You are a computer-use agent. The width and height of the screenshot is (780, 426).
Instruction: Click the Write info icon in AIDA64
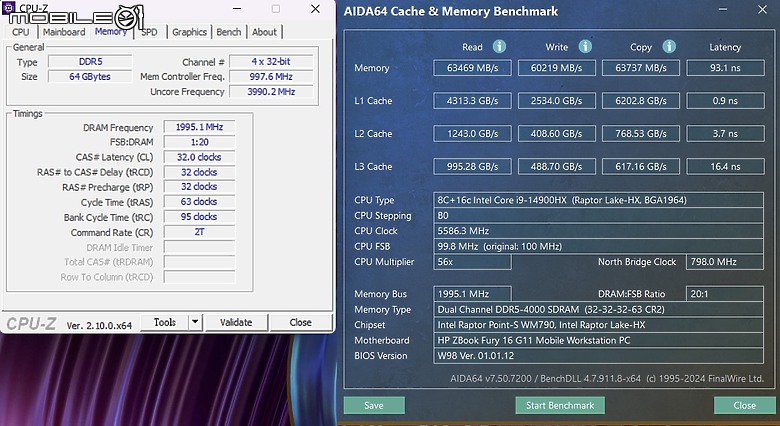tap(585, 46)
